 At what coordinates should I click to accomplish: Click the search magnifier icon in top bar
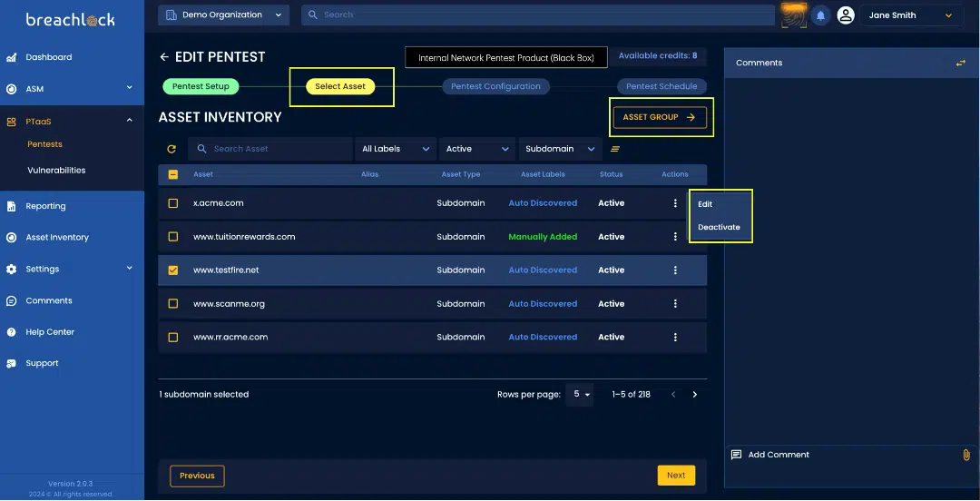coord(313,15)
